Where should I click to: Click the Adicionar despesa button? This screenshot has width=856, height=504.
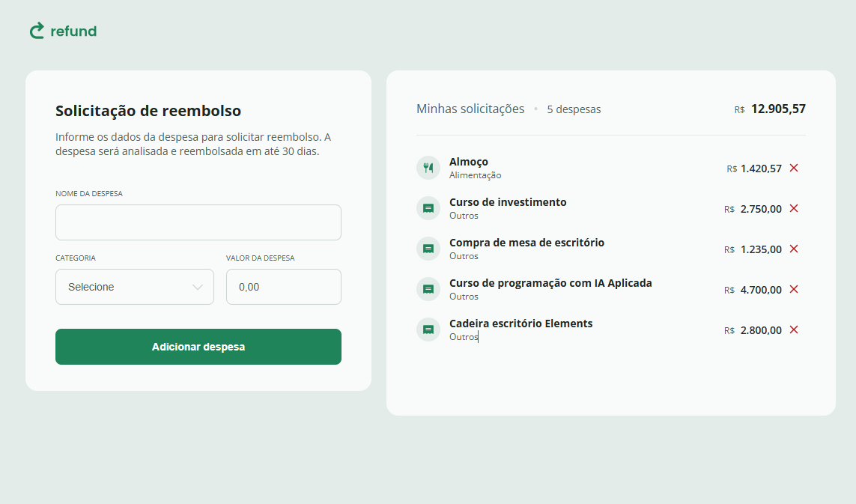(x=198, y=347)
